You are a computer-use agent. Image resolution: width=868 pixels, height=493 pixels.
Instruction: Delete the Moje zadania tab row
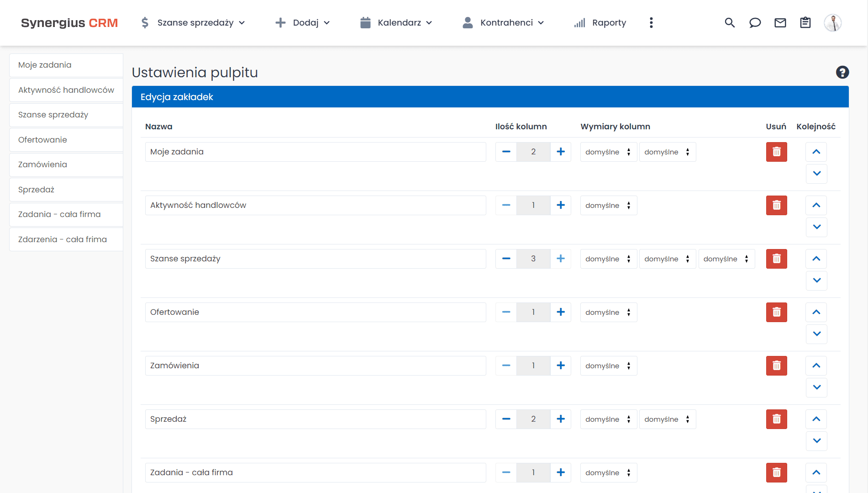click(776, 152)
